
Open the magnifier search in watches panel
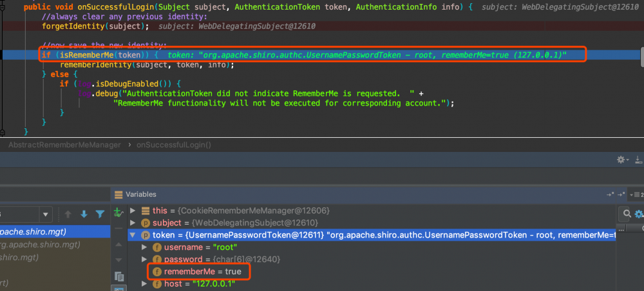[627, 214]
